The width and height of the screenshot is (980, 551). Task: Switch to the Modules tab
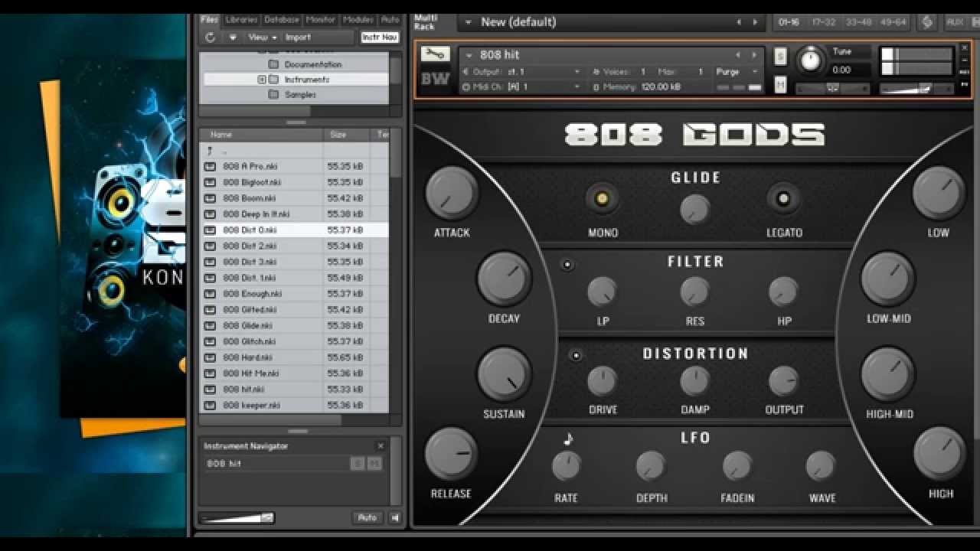coord(358,19)
